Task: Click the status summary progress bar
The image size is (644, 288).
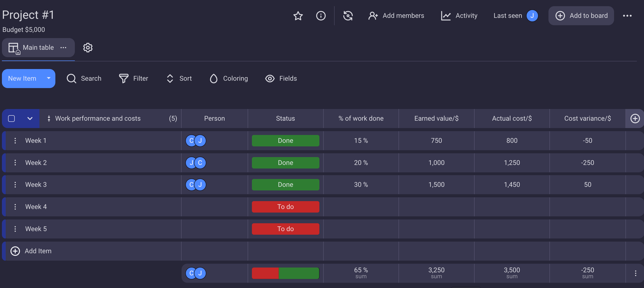Action: (x=285, y=273)
